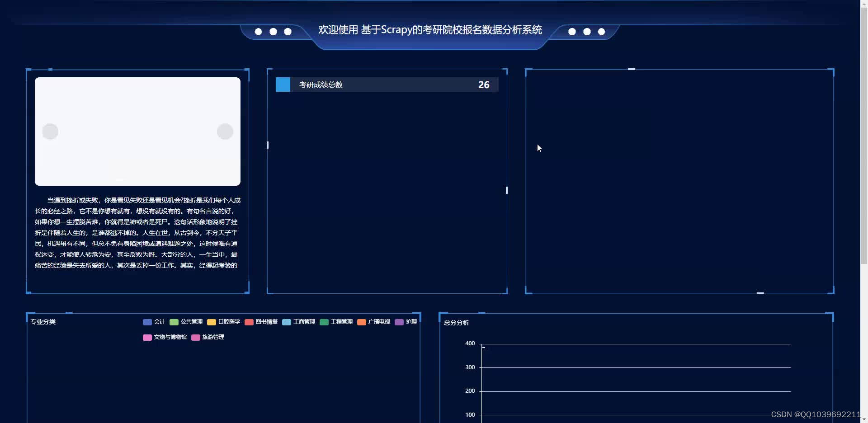Toggle the 护理 legend item
The height and width of the screenshot is (423, 868).
[406, 322]
